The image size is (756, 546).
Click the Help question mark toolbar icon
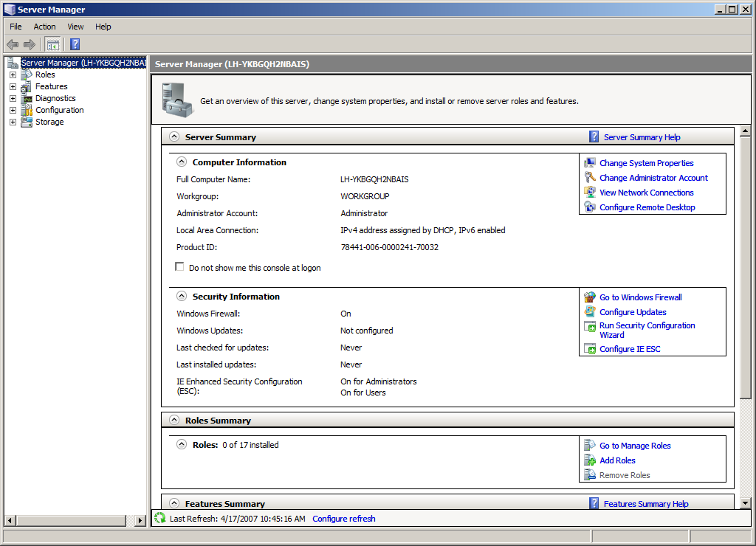pos(75,45)
